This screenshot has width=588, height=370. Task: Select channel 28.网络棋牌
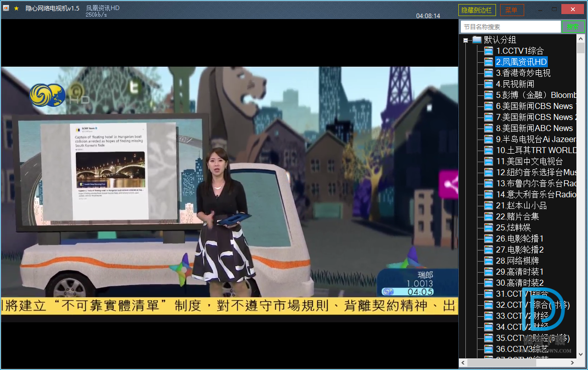click(x=517, y=261)
